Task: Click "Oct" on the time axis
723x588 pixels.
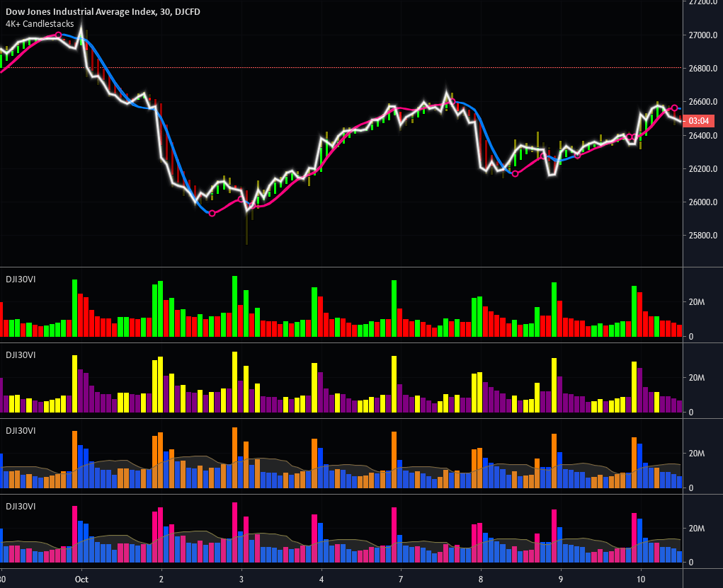Action: 81,579
